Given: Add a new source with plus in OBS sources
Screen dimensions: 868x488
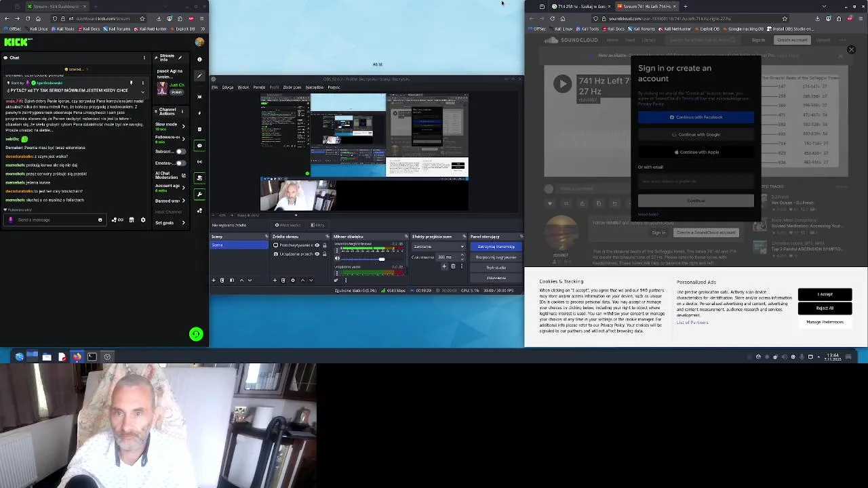Looking at the screenshot, I should coord(275,280).
